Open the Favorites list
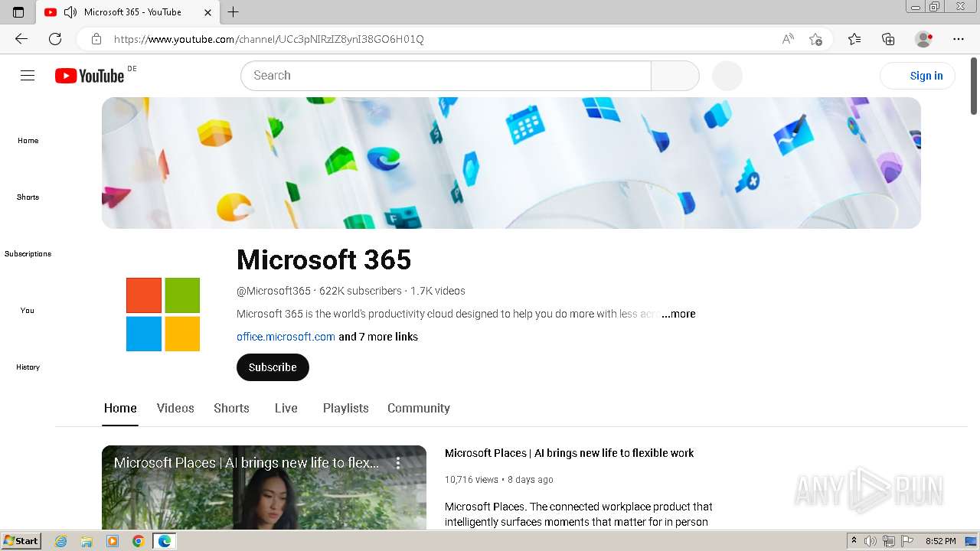Viewport: 980px width, 551px height. tap(854, 39)
